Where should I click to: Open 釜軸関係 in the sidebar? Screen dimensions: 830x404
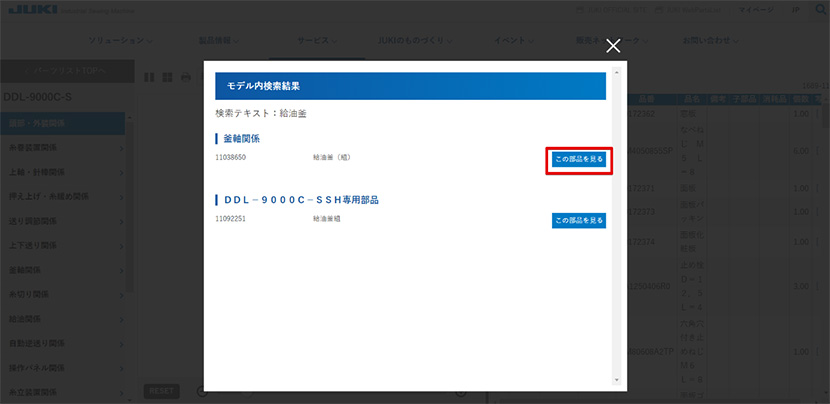pyautogui.click(x=62, y=270)
